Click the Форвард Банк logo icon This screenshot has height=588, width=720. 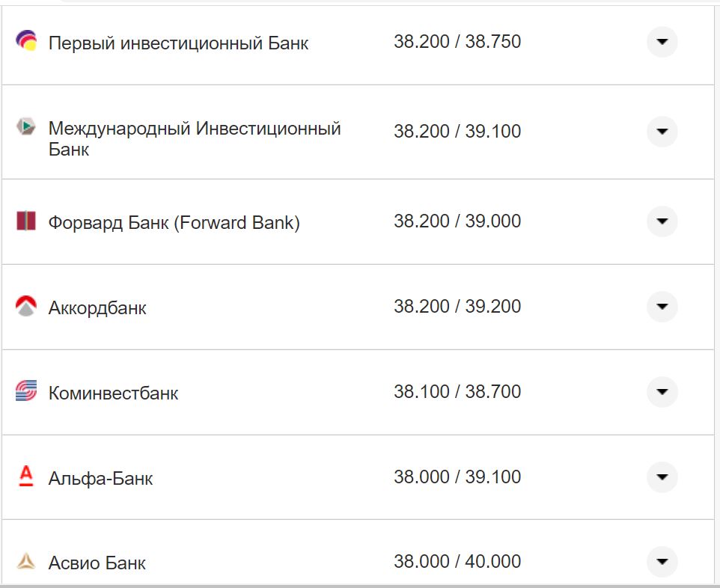pyautogui.click(x=25, y=221)
